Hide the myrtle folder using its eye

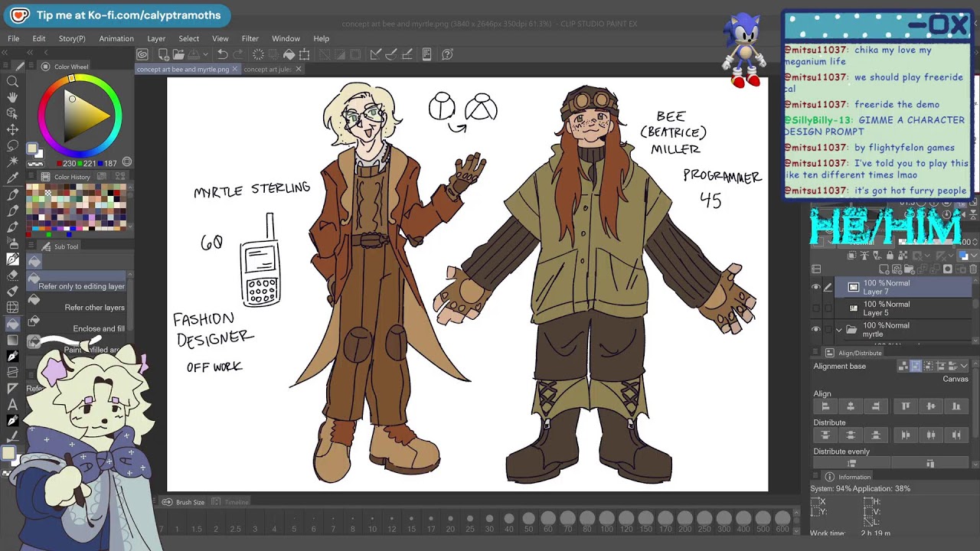coord(815,330)
